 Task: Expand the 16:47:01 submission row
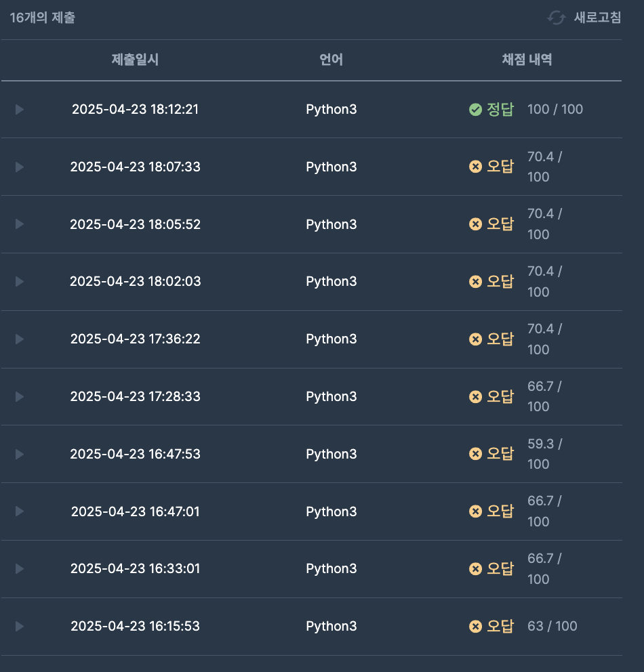tap(19, 511)
